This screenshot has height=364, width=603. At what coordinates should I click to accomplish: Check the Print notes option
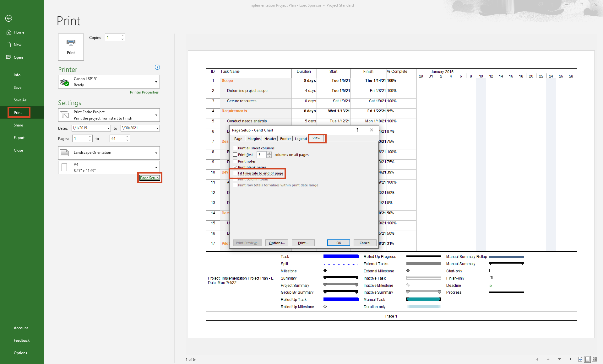(235, 161)
